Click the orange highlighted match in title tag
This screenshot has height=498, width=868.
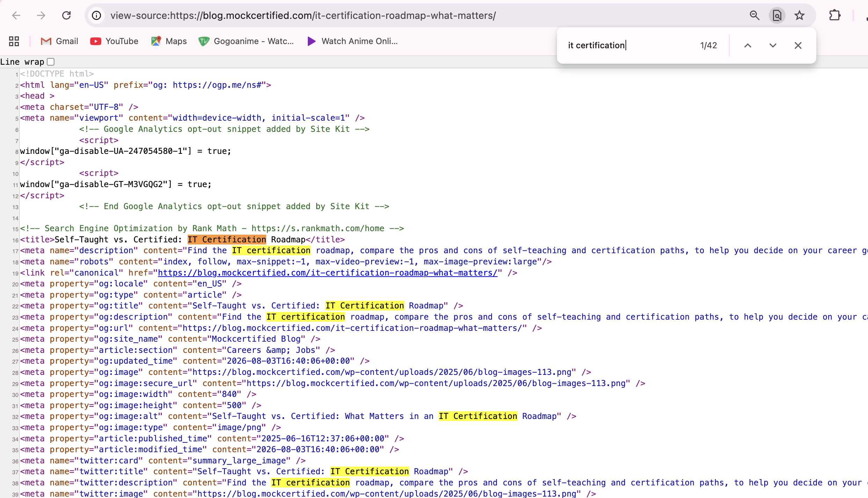[x=227, y=240]
